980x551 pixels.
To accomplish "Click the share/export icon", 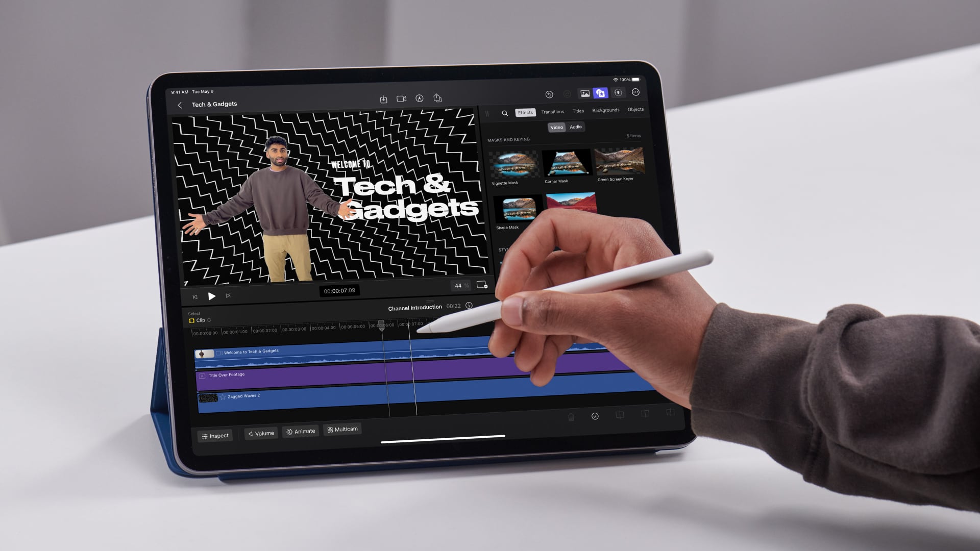I will pos(438,99).
